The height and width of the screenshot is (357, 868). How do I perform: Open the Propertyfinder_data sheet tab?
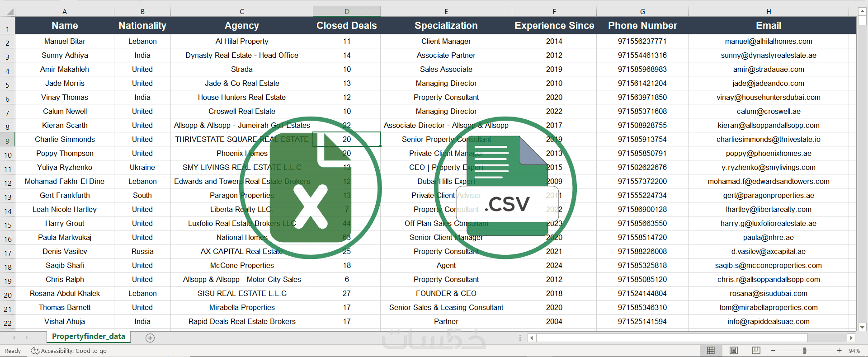89,337
